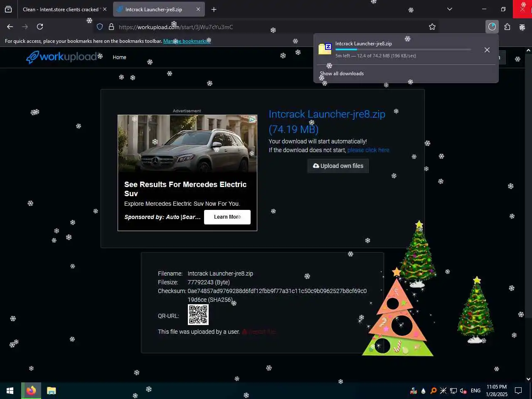
Task: Click the page scrollbar up arrow
Action: (x=528, y=50)
